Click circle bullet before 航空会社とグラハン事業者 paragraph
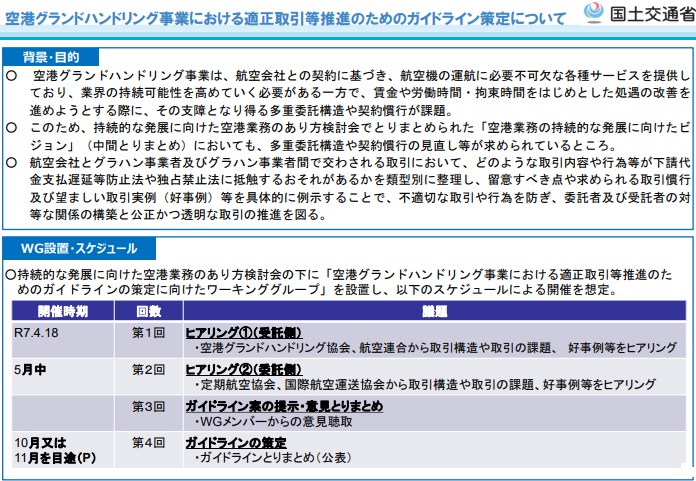This screenshot has height=481, width=696. click(11, 163)
